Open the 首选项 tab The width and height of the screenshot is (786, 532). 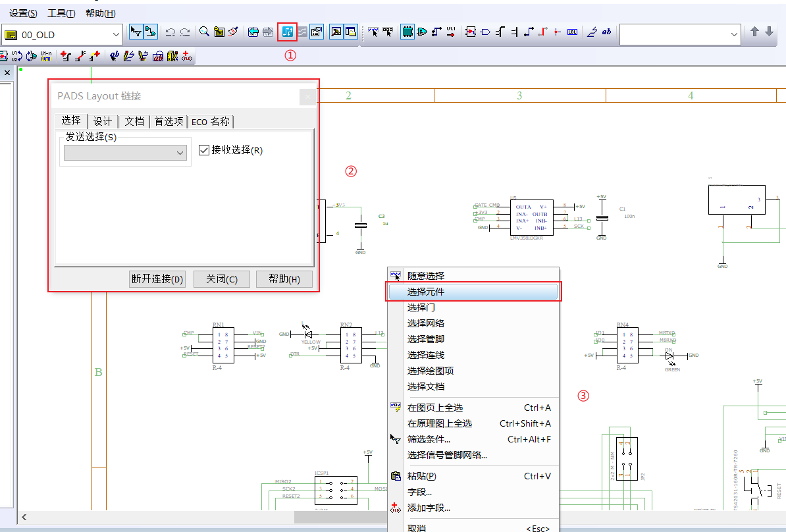pos(169,121)
